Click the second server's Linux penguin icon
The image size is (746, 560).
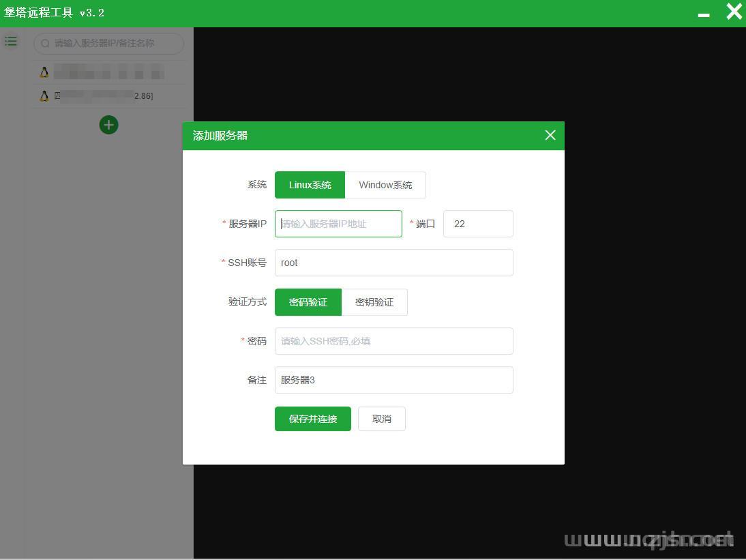[x=44, y=96]
